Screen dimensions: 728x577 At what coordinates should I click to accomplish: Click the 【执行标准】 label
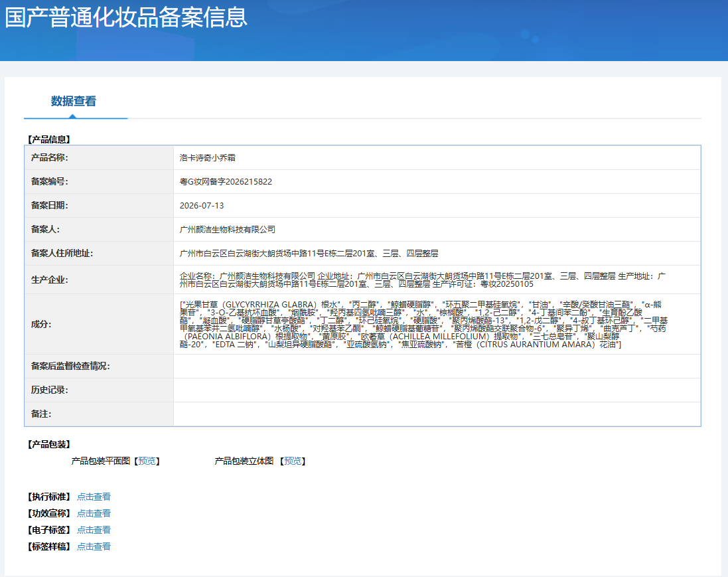48,497
